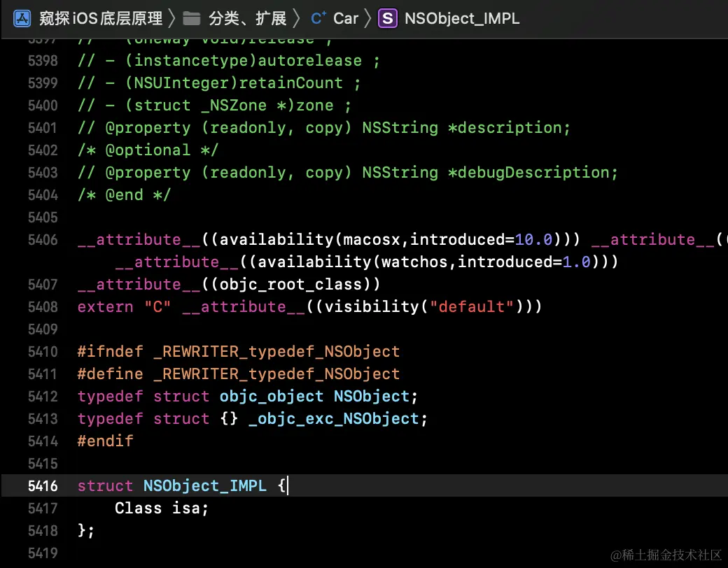Click '_objc_exc_NSObject' identifier

[x=333, y=418]
